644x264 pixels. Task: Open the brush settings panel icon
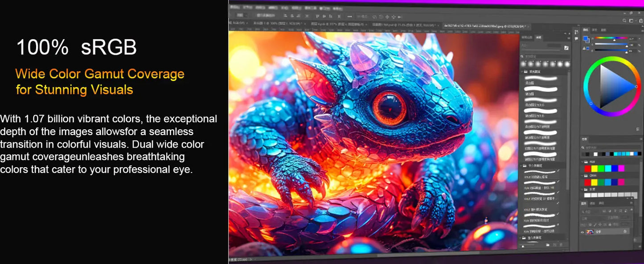566,48
